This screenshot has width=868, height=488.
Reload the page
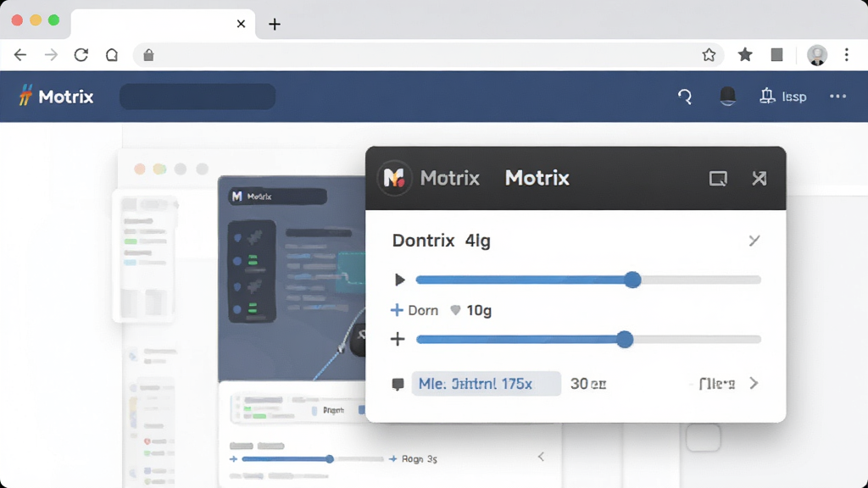tap(81, 55)
